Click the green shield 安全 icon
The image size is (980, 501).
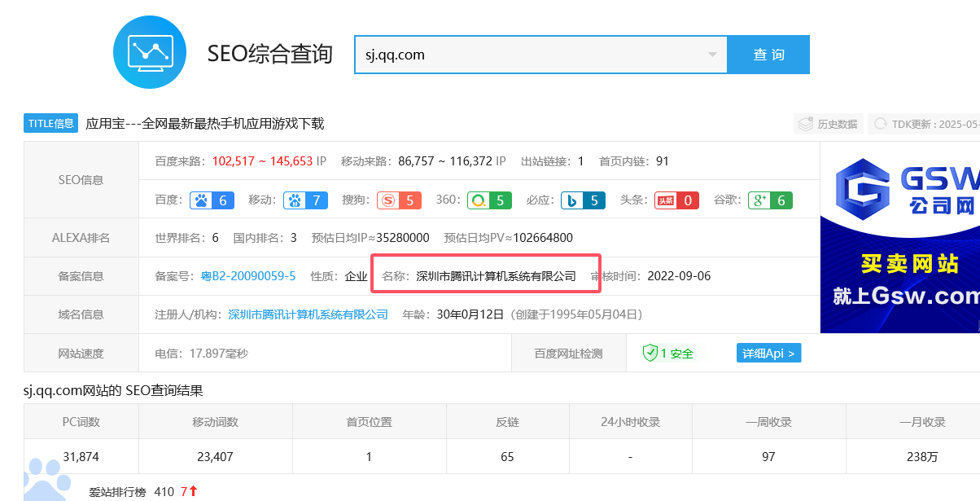point(650,353)
